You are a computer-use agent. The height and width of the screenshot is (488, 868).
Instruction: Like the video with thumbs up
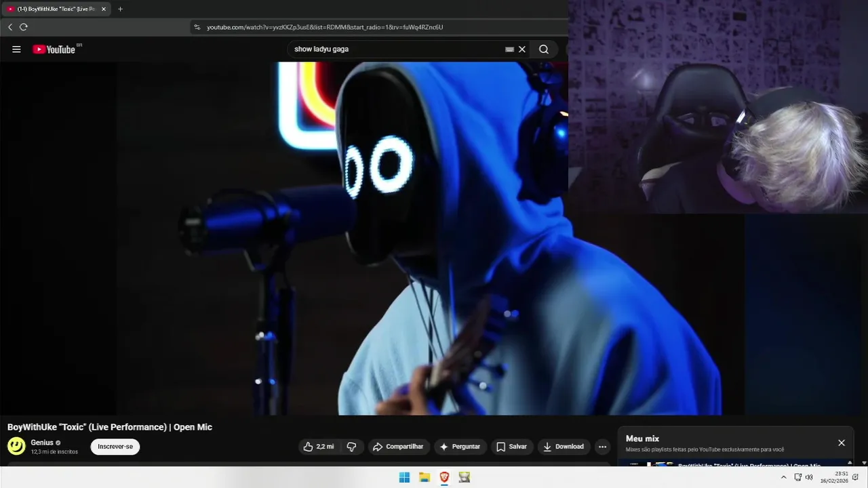(318, 447)
